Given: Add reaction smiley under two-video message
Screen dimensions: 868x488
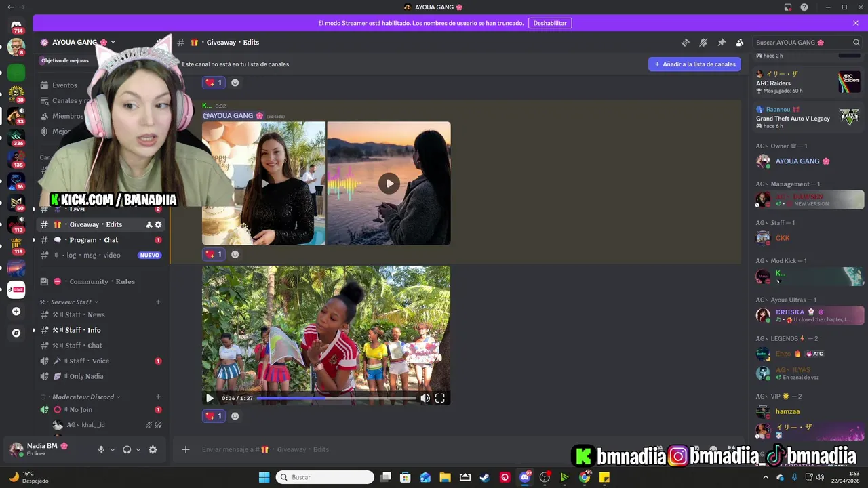Looking at the screenshot, I should coord(235,254).
